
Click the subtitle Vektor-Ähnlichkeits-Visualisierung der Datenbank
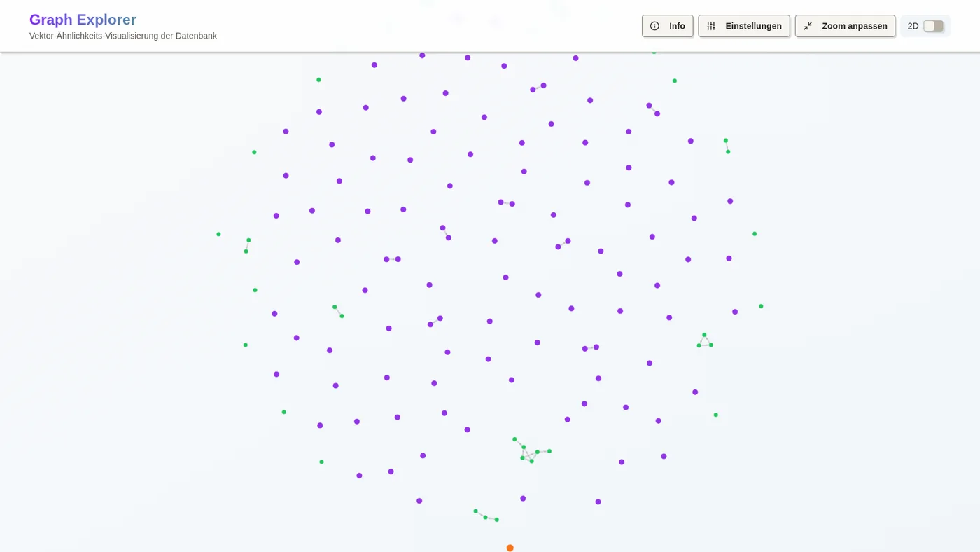[123, 36]
